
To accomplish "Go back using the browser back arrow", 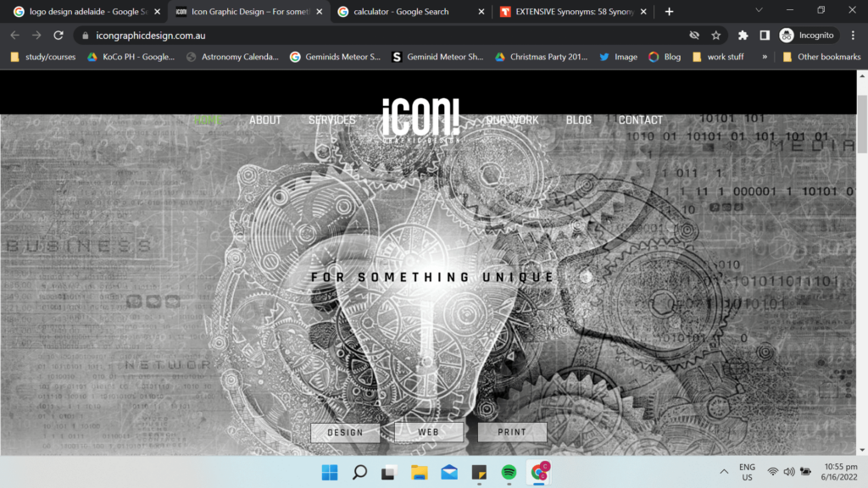I will pyautogui.click(x=15, y=36).
